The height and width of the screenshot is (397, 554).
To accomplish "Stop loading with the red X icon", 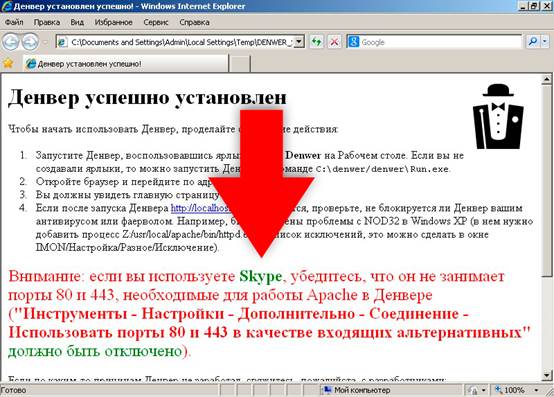I will (x=334, y=42).
